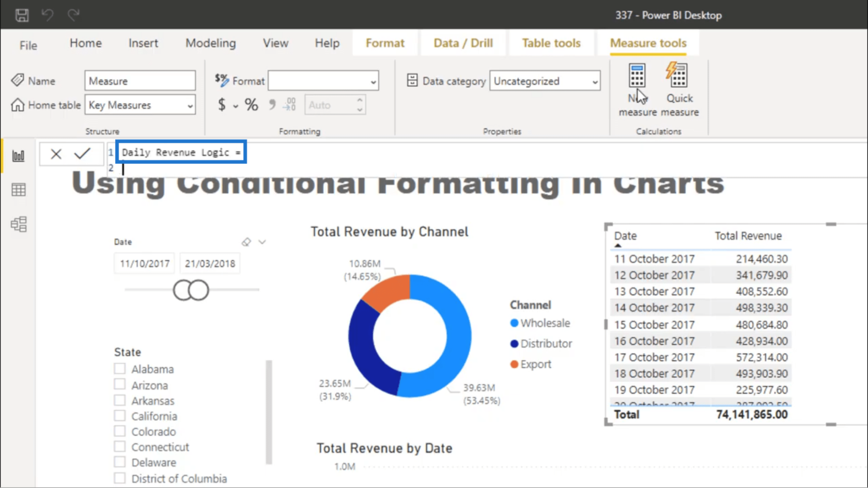
Task: Switch to the Help tab
Action: pyautogui.click(x=327, y=43)
